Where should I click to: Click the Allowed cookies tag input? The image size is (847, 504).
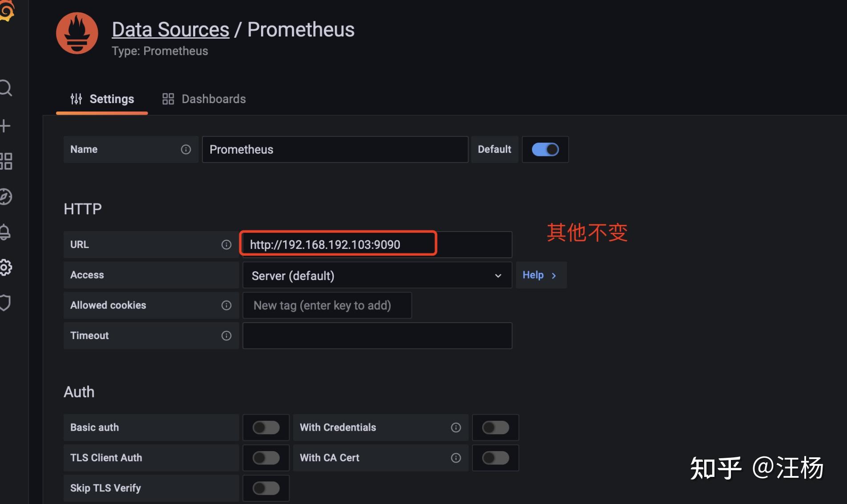pos(327,305)
